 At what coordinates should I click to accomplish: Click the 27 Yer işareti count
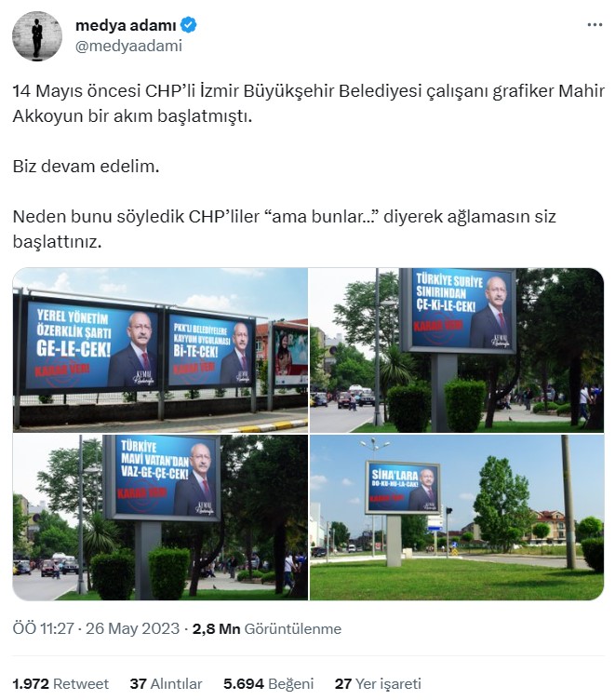click(378, 684)
